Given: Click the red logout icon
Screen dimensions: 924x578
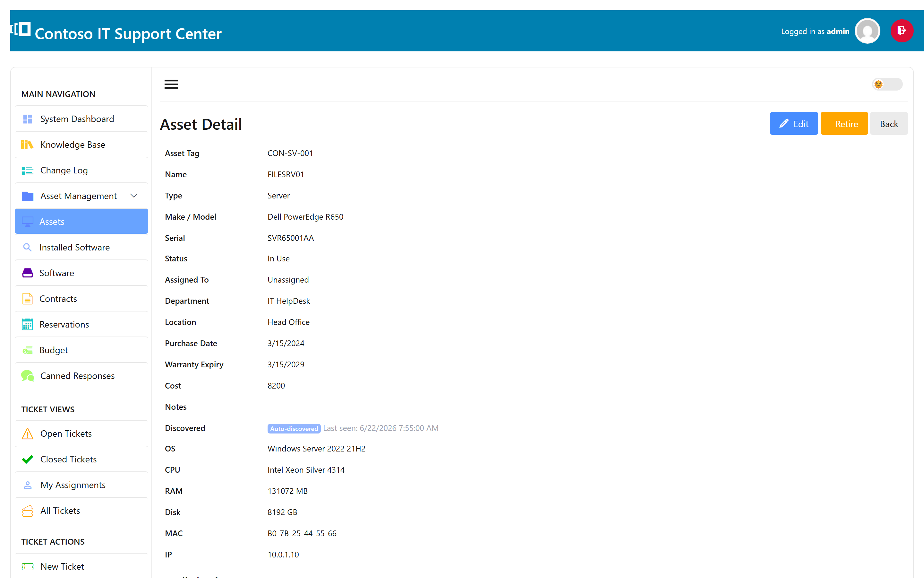Looking at the screenshot, I should (902, 31).
